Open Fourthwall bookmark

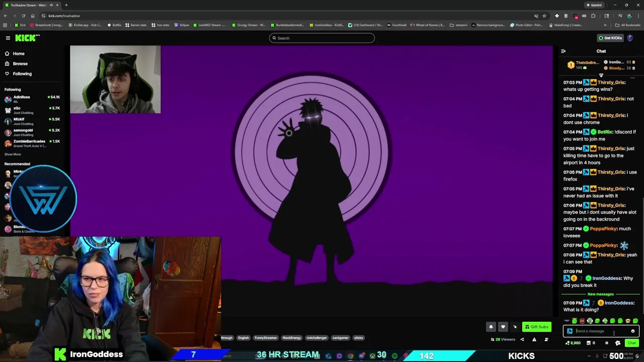click(x=396, y=25)
